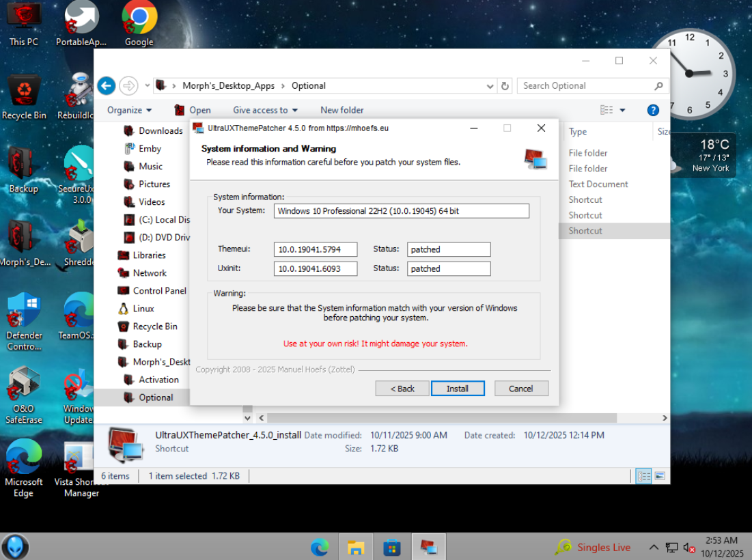
Task: Select Libraries in navigation pane
Action: pos(142,255)
